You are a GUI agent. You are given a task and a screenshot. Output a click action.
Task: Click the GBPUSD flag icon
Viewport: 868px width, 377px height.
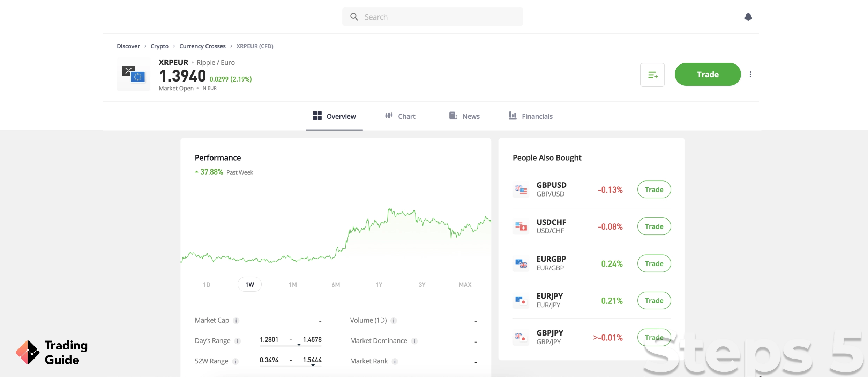521,190
